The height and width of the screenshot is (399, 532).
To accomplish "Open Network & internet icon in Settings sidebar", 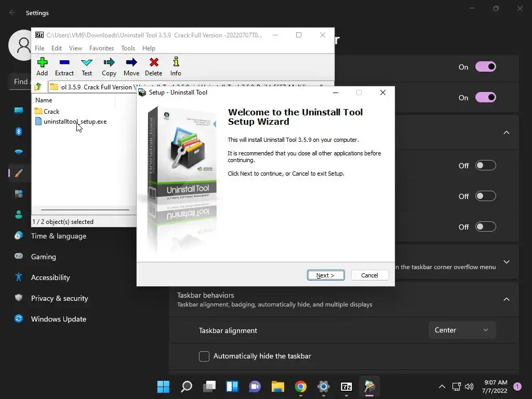I will 19,152.
